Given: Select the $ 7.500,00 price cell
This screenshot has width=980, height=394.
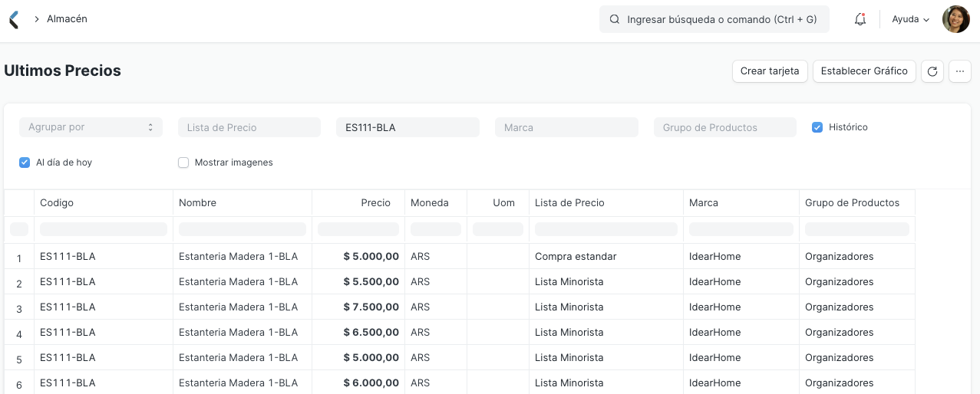Looking at the screenshot, I should click(358, 307).
